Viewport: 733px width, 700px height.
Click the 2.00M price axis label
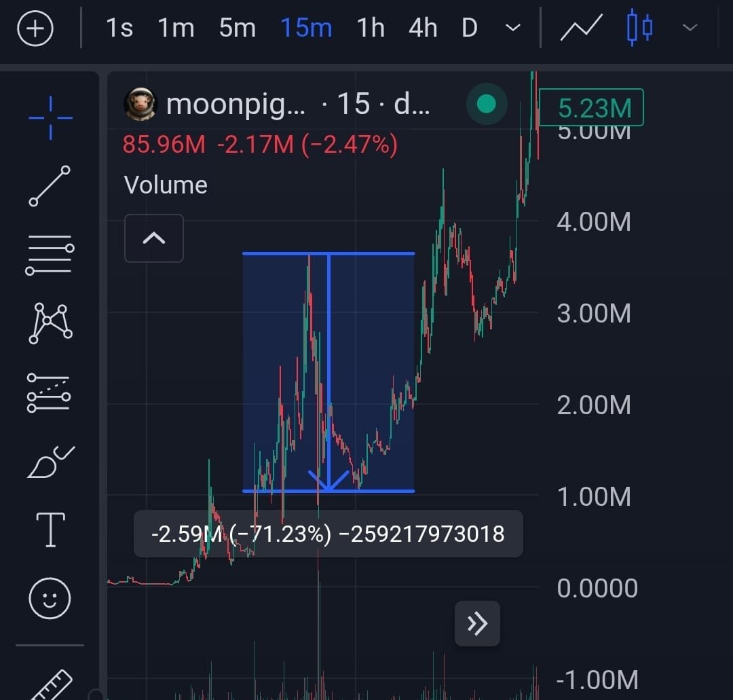click(x=594, y=405)
